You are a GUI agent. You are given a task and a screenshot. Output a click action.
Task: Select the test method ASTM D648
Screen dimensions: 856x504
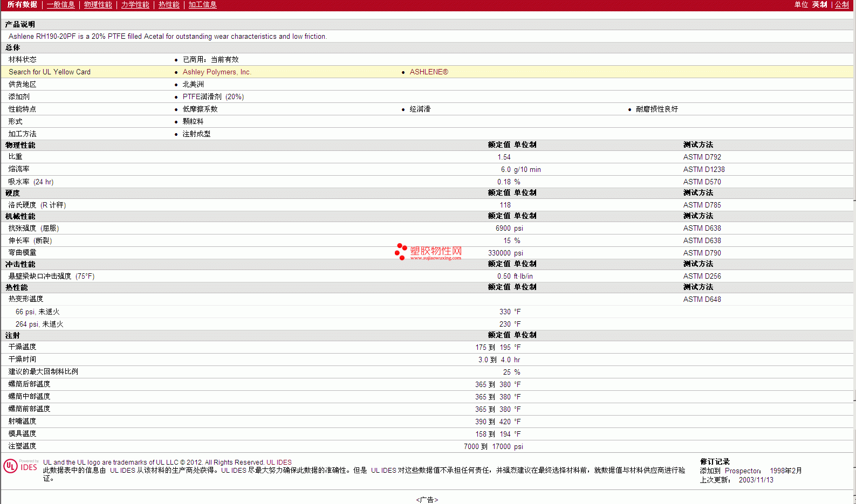pos(702,300)
